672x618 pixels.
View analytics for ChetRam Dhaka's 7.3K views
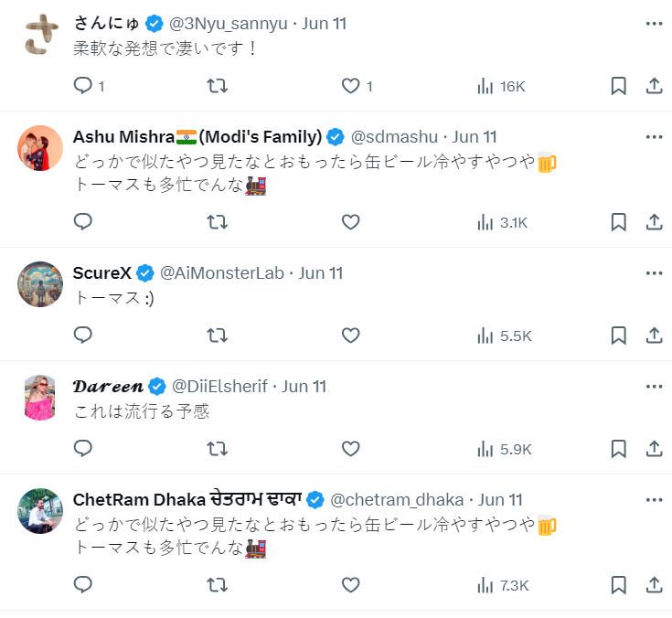(503, 584)
